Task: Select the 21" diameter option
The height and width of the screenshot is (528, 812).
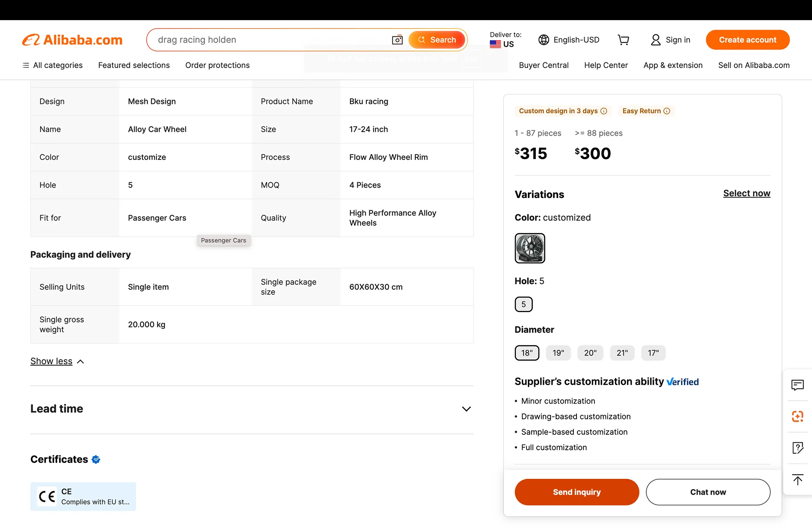Action: 622,353
